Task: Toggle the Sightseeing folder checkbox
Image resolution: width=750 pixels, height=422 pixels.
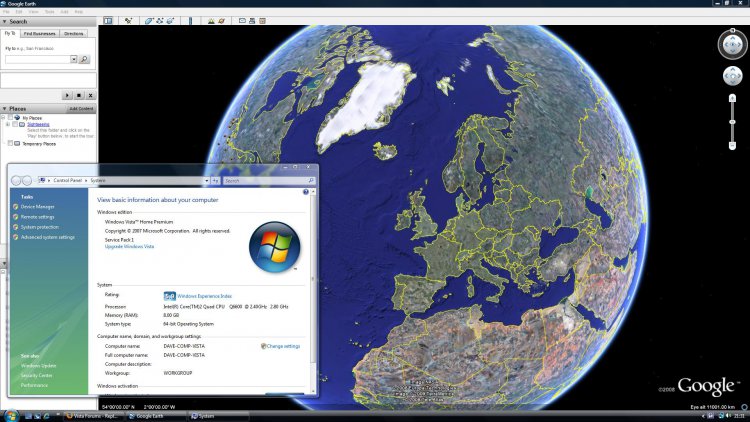Action: (x=15, y=124)
